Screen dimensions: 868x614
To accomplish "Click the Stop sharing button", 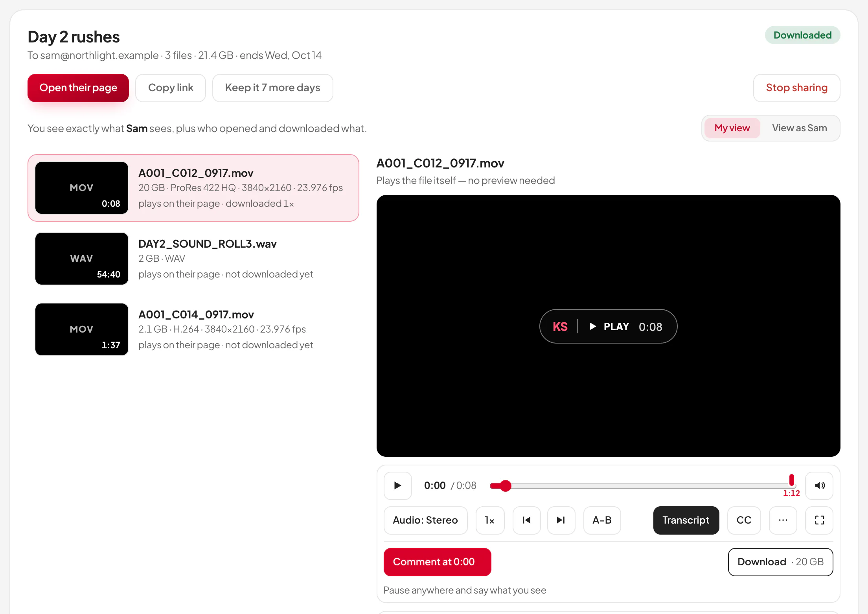I will coord(796,88).
